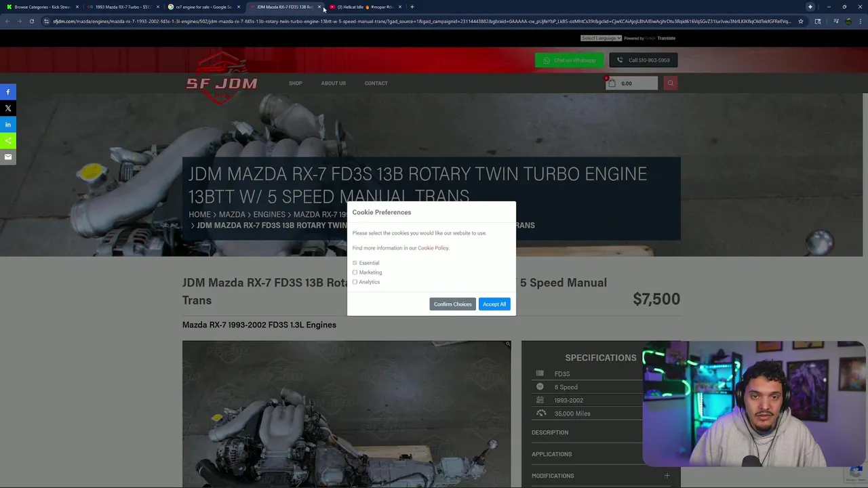Click Chat on Whatsapp button

coord(569,60)
